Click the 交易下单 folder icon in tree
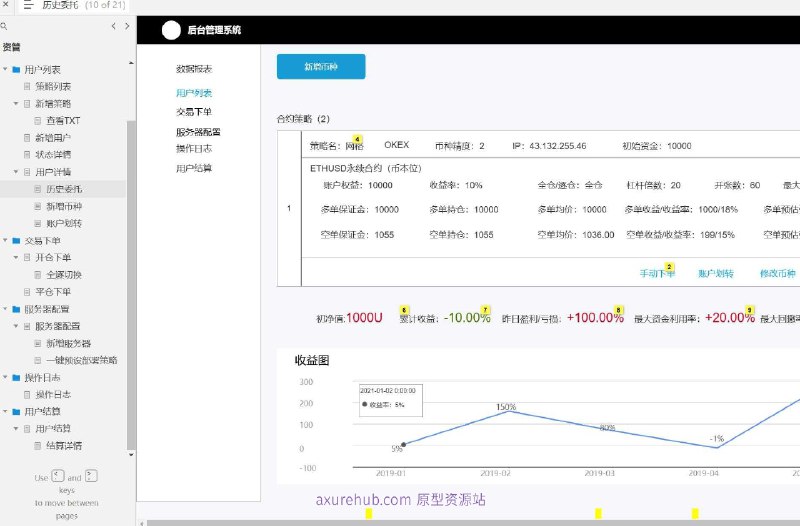Image resolution: width=800 pixels, height=526 pixels. (x=16, y=240)
